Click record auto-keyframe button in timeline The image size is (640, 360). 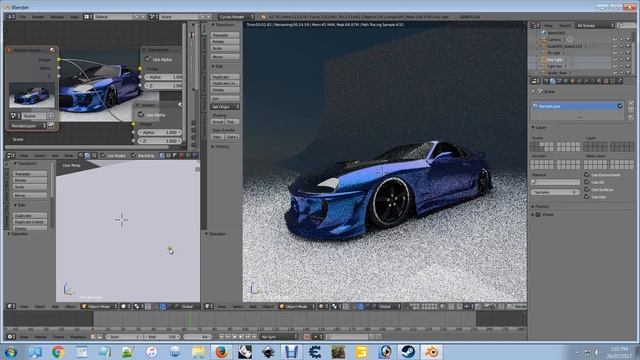pyautogui.click(x=307, y=337)
